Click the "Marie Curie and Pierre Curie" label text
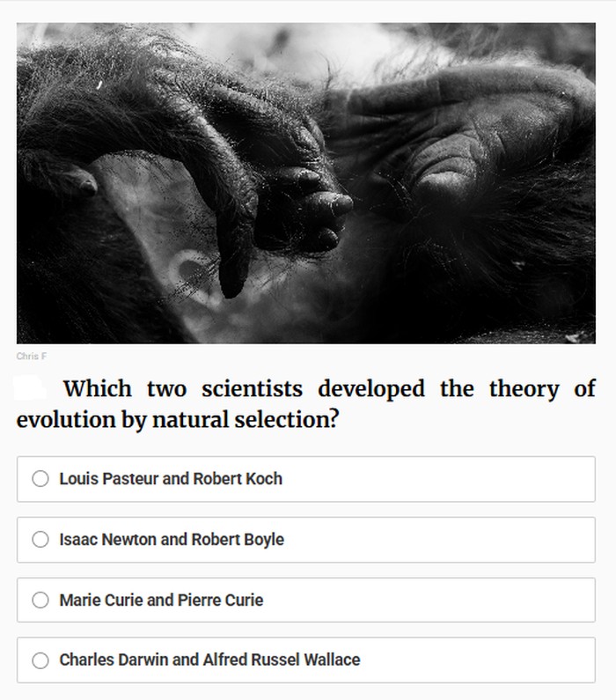 (x=161, y=601)
